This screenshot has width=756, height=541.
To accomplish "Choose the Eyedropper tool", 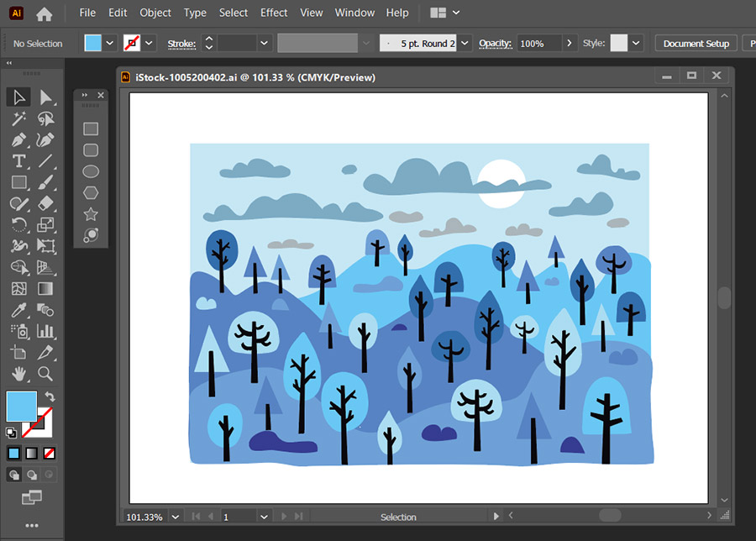I will click(x=18, y=310).
